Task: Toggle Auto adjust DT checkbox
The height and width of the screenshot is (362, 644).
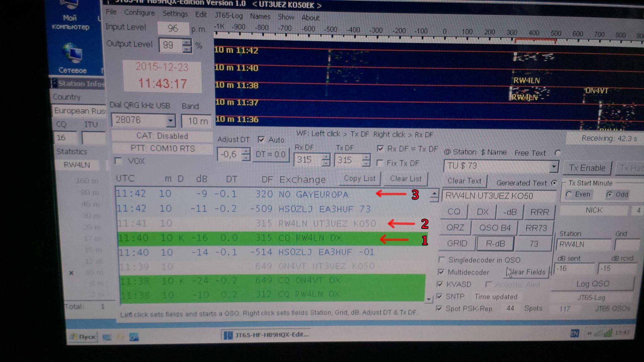Action: tap(261, 139)
